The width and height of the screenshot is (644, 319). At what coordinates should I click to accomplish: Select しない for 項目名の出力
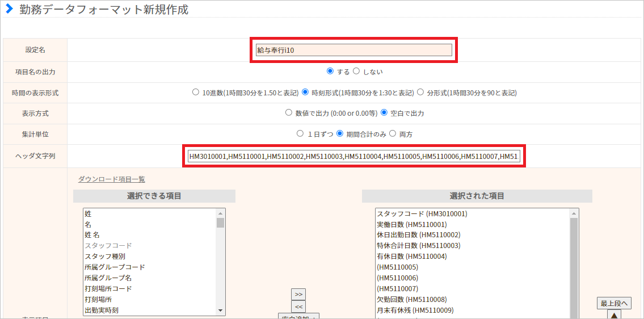[356, 71]
